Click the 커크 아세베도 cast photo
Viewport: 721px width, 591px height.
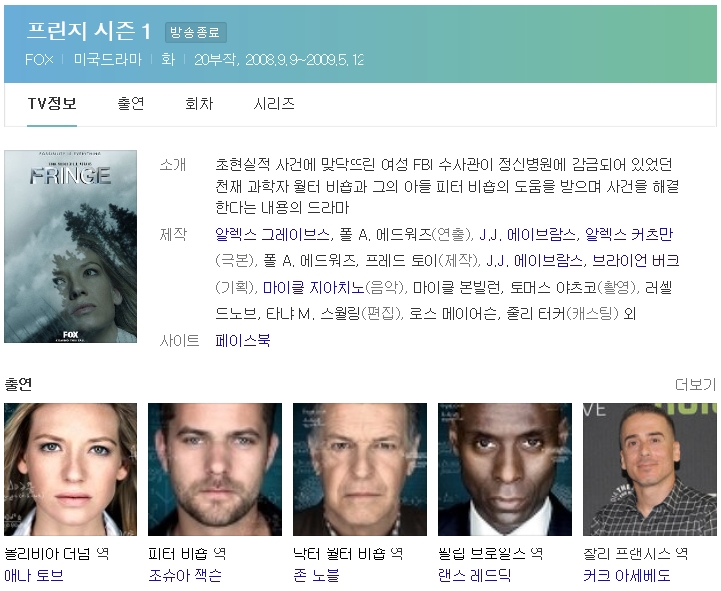650,470
